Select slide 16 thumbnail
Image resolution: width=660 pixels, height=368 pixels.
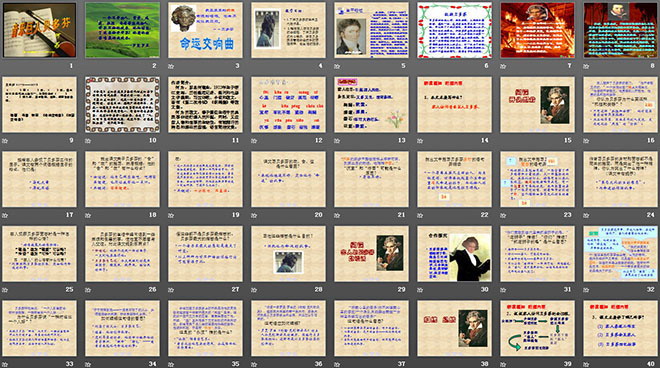coord(621,104)
